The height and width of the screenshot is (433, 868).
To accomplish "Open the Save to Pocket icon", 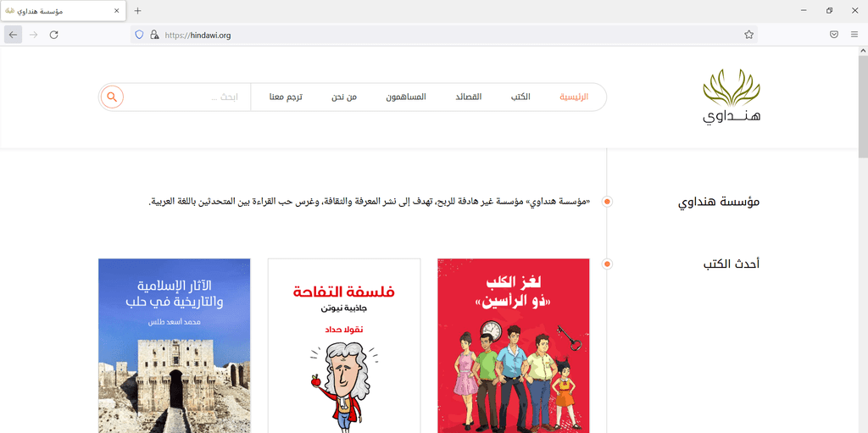I will (834, 35).
